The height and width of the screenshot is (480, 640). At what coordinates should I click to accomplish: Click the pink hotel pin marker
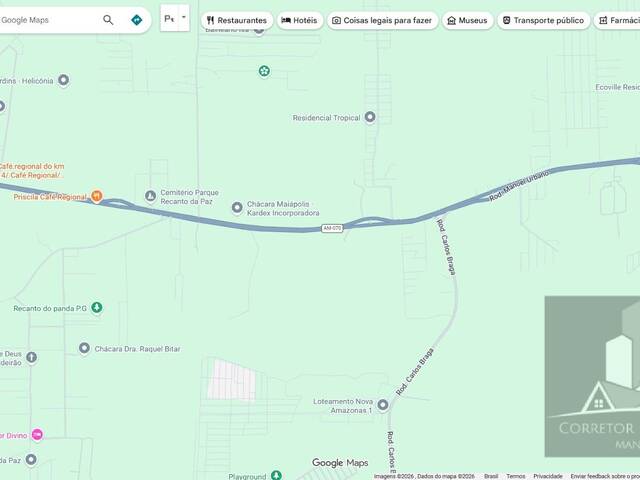point(37,434)
